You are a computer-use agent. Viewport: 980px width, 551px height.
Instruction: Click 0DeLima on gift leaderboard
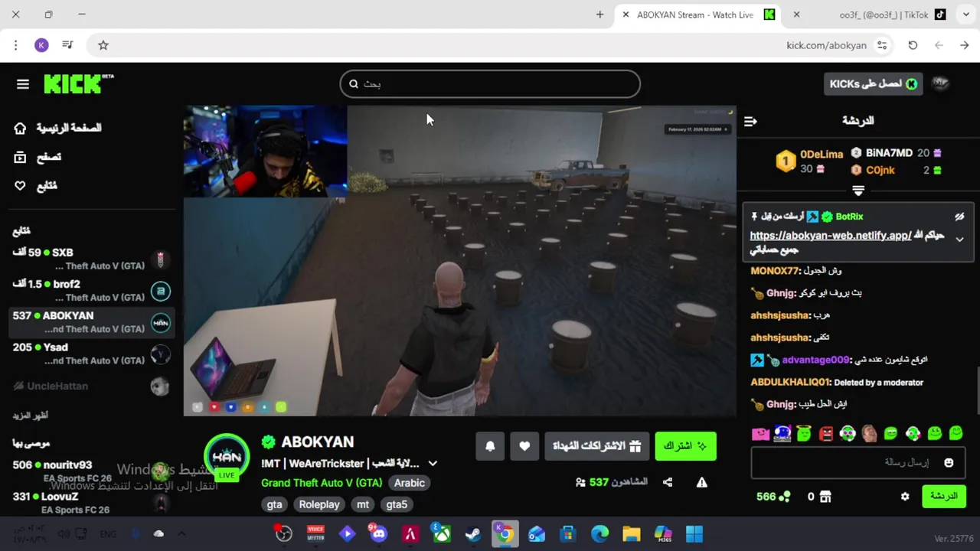(x=822, y=154)
